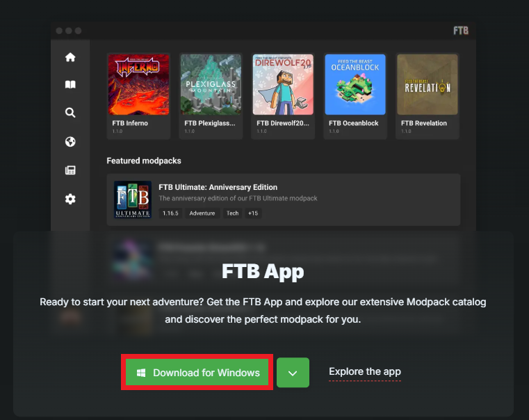Open the globe icon in sidebar
529x420 pixels.
click(70, 142)
